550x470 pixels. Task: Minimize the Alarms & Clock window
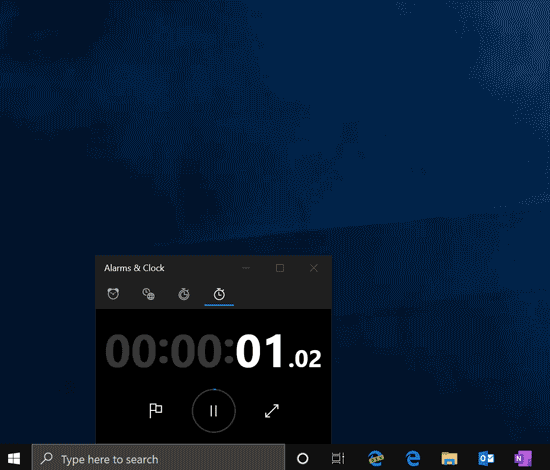tap(246, 268)
